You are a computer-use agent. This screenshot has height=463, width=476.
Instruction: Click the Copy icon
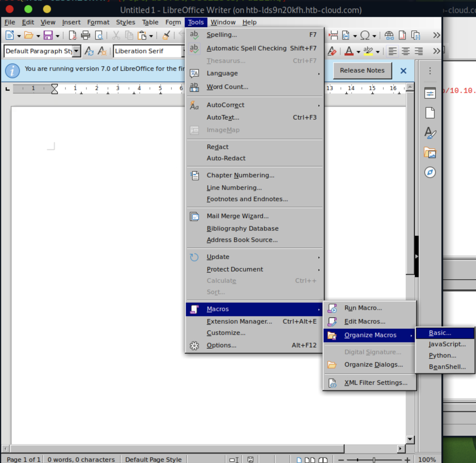129,35
